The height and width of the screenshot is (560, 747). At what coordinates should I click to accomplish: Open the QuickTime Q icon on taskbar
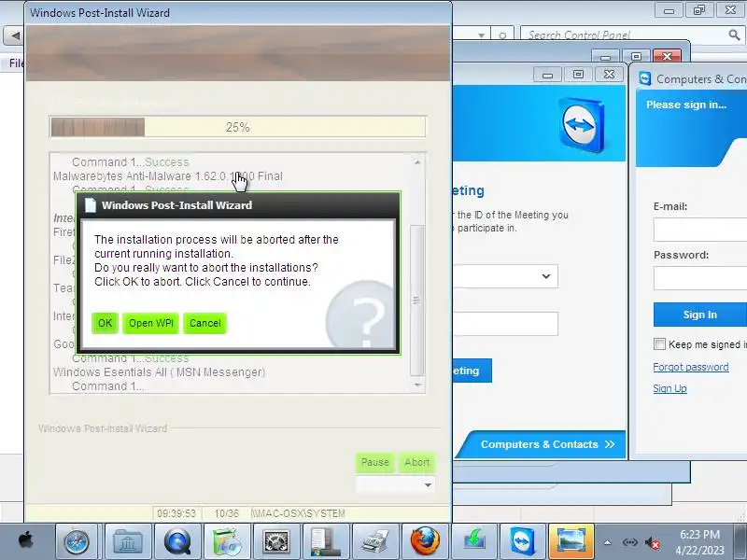pos(176,542)
